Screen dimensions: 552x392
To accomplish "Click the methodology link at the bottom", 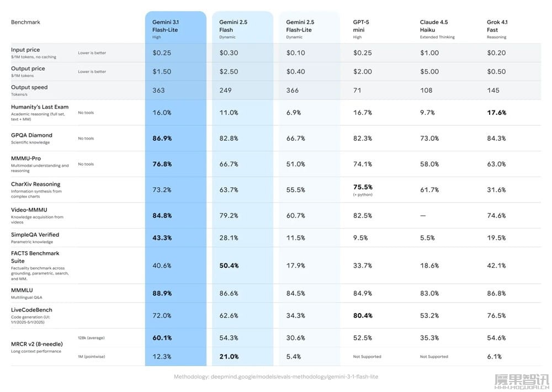I will pos(276,377).
